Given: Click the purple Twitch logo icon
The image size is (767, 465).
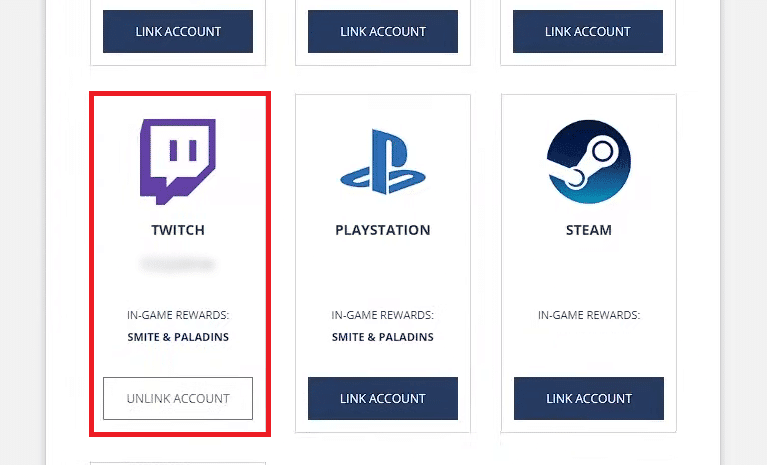Looking at the screenshot, I should (178, 161).
